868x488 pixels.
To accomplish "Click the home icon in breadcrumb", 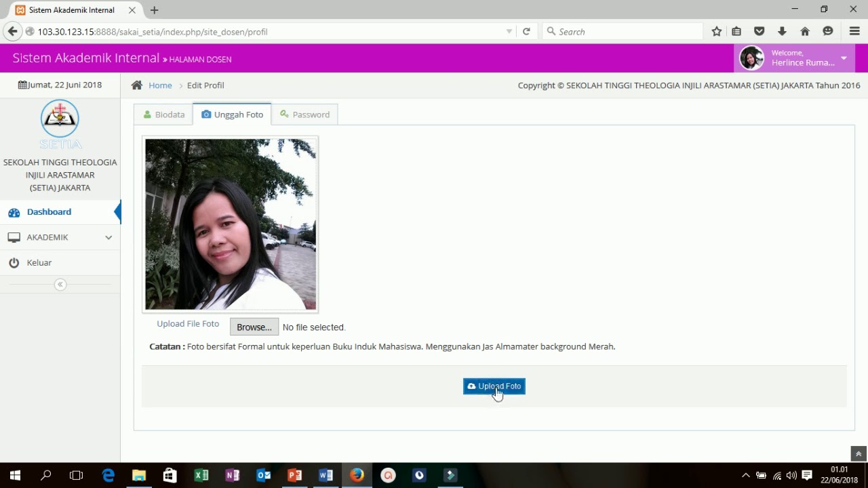I will click(x=137, y=85).
